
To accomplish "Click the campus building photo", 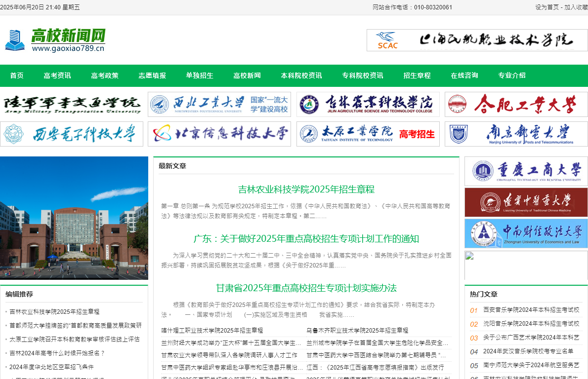I will pos(74,218).
